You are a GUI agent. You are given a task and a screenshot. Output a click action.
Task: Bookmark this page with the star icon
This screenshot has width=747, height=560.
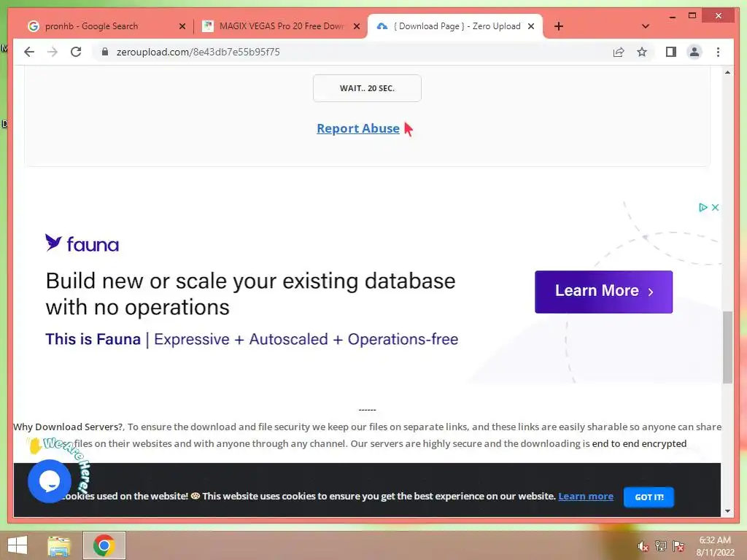point(642,52)
